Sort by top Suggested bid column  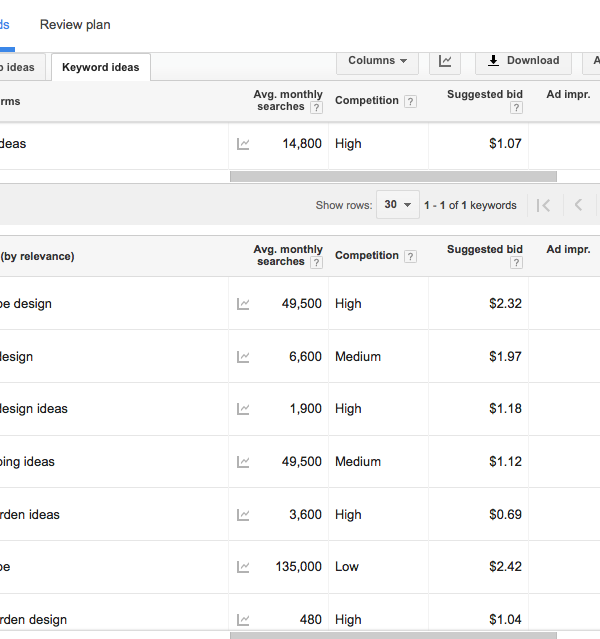point(485,94)
